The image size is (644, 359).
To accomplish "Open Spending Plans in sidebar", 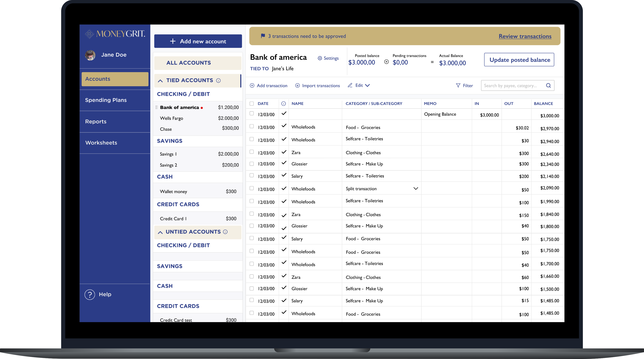I will point(115,100).
